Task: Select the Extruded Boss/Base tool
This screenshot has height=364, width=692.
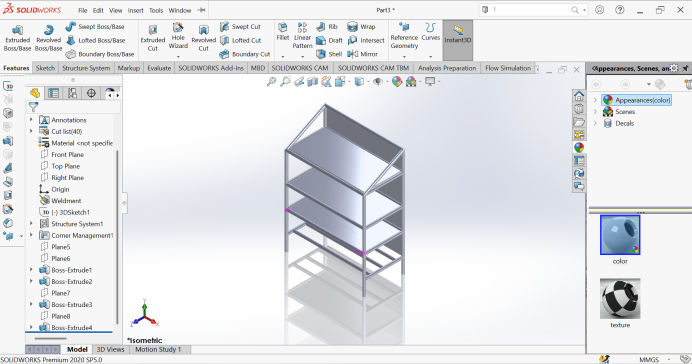Action: tap(18, 38)
